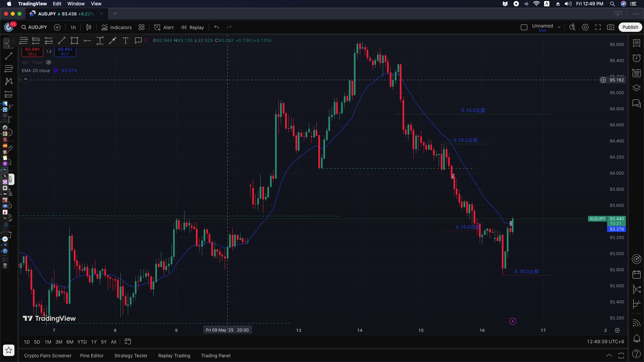Click the 93.453 BUY button
The width and height of the screenshot is (644, 362).
pyautogui.click(x=65, y=51)
